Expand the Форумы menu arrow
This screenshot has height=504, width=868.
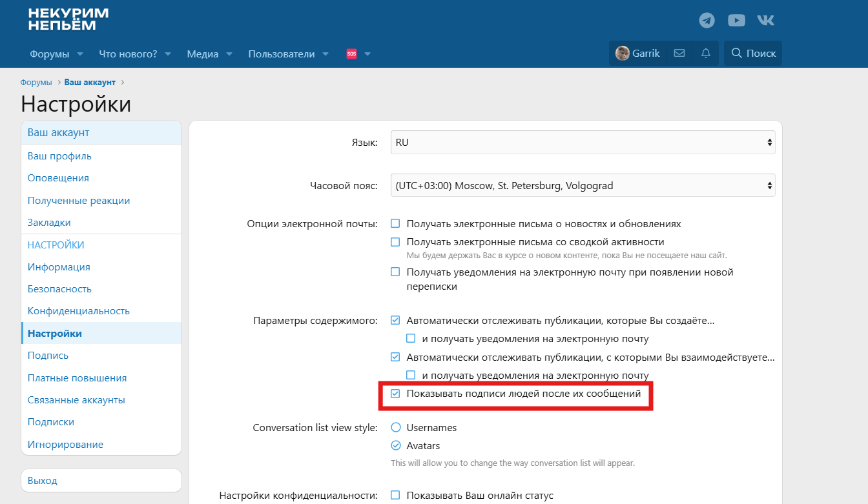(x=80, y=54)
